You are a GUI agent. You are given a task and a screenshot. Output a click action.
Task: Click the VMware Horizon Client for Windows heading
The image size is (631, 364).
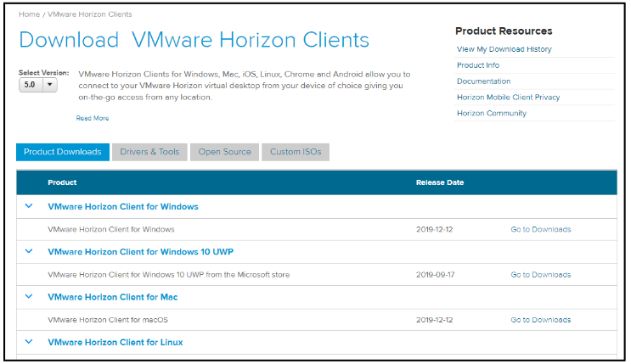coord(123,207)
